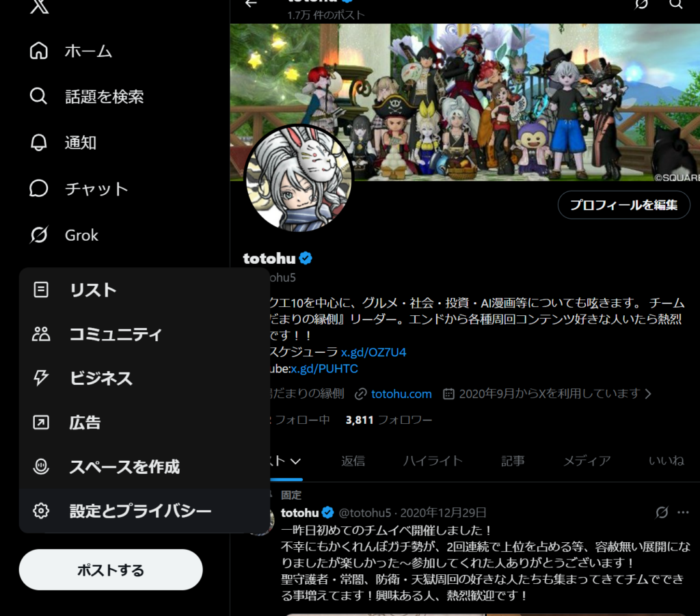Open the more options icon on pinned post
Viewport: 700px width, 616px height.
[x=683, y=512]
